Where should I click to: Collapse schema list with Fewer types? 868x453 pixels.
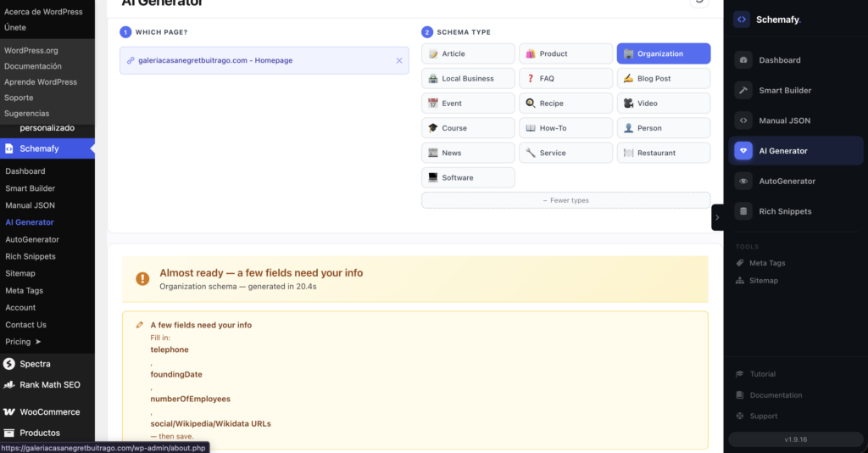tap(565, 200)
